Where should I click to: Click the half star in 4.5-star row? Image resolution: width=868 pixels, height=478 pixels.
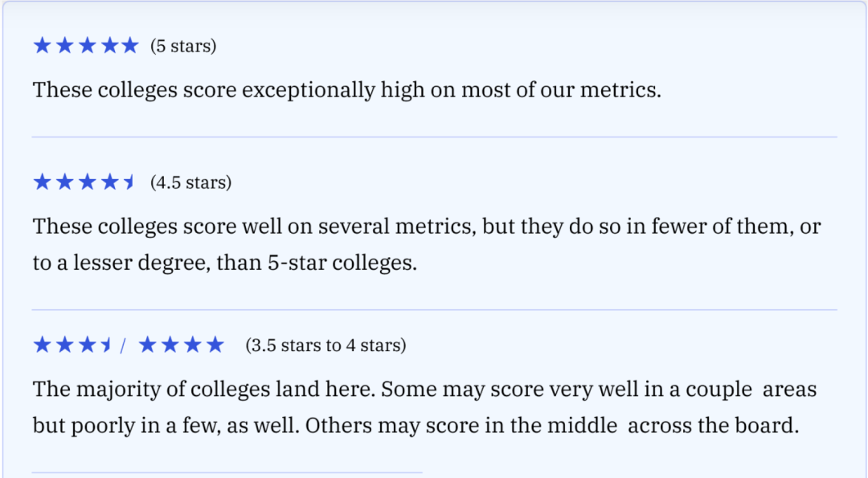(x=129, y=182)
